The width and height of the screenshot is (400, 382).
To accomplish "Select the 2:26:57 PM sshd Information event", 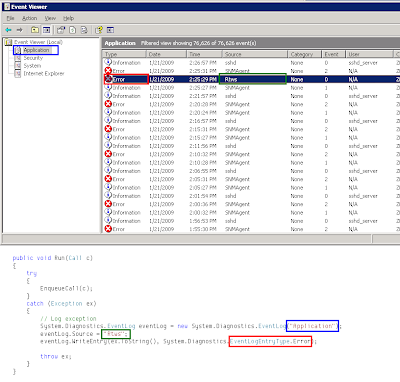I will tap(251, 63).
